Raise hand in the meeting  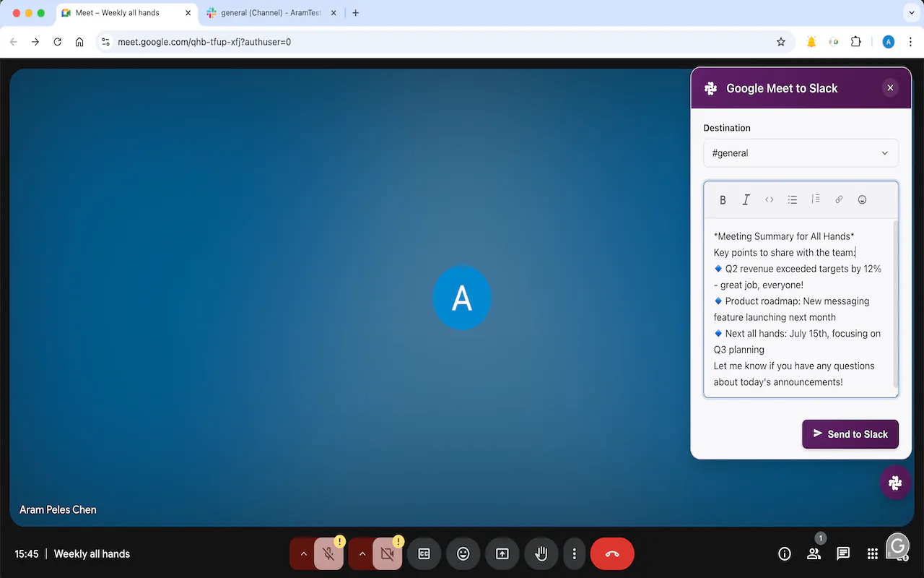click(541, 554)
